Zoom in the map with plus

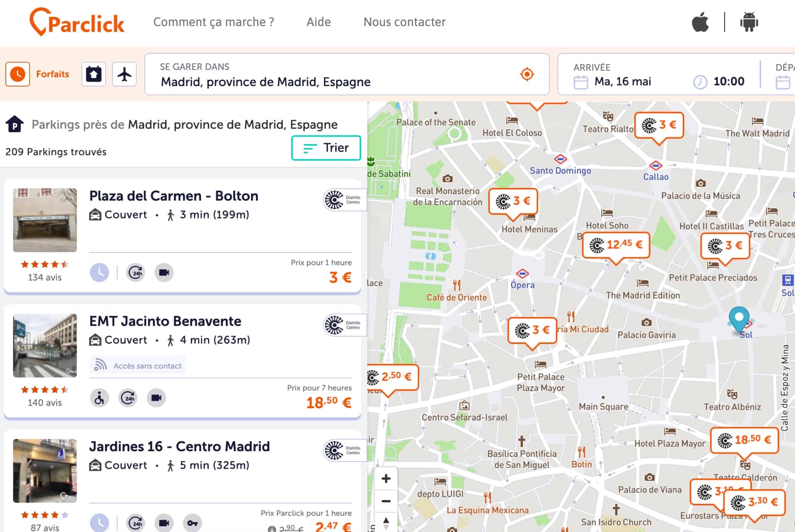tap(386, 479)
